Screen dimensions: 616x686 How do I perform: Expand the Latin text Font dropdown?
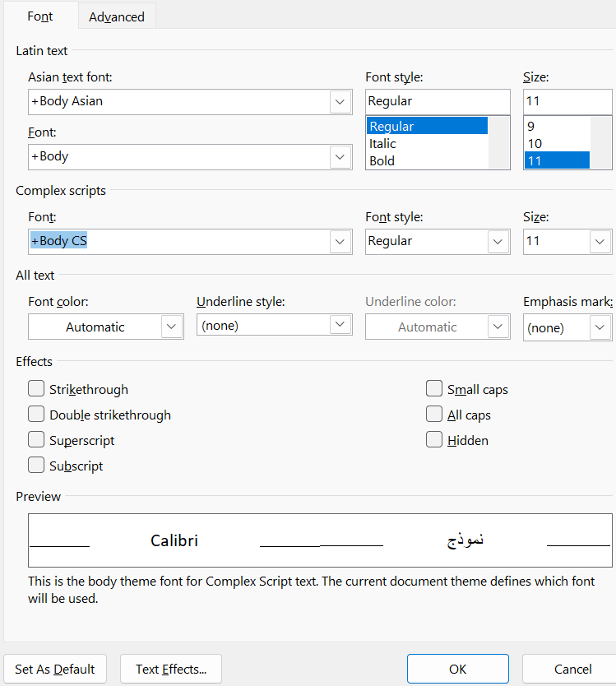click(340, 156)
